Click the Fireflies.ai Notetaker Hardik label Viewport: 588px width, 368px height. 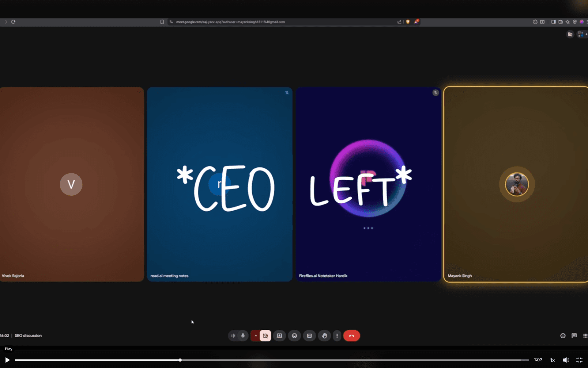coord(323,276)
